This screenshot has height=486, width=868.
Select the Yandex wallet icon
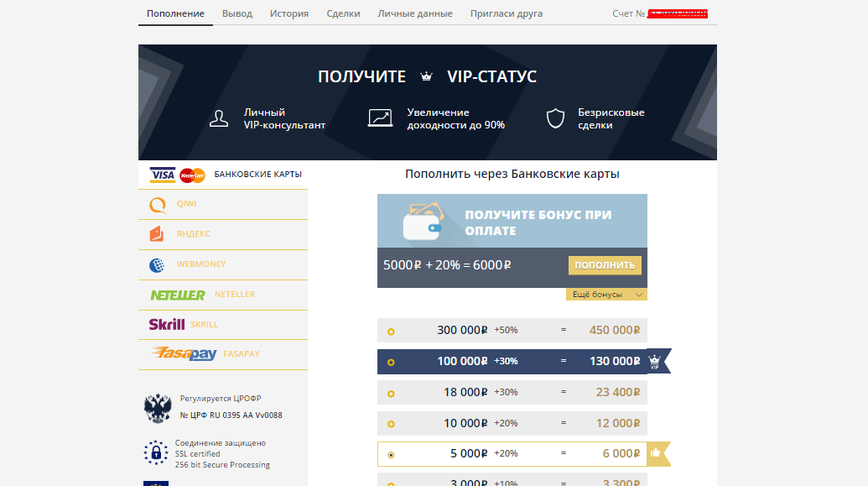[157, 234]
